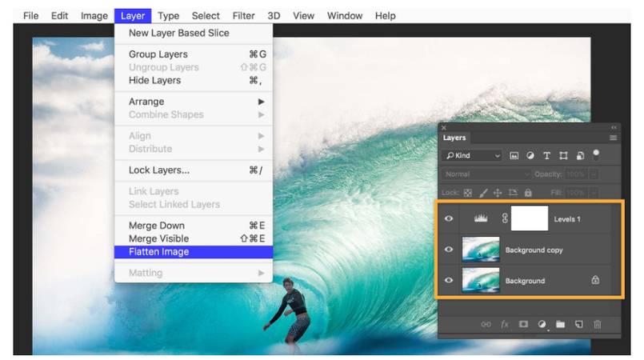This screenshot has height=360, width=644.
Task: Select the Background layer thumbnail
Action: [x=481, y=280]
